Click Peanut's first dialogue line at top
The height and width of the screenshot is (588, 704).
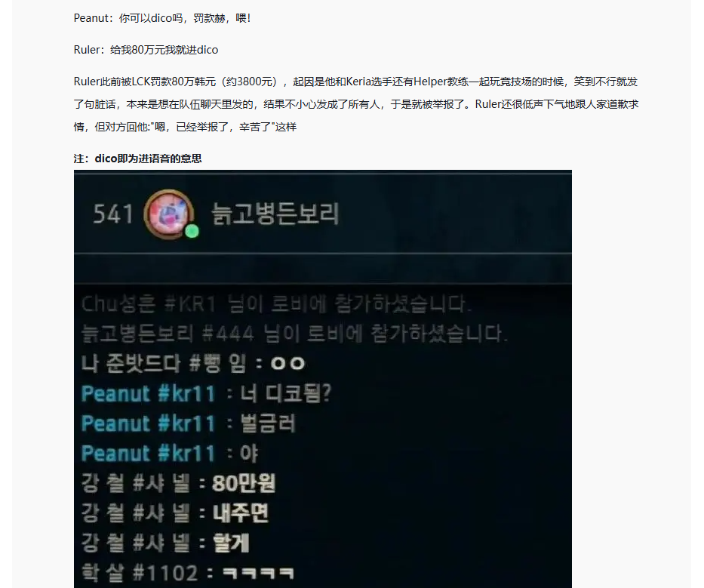(x=162, y=18)
